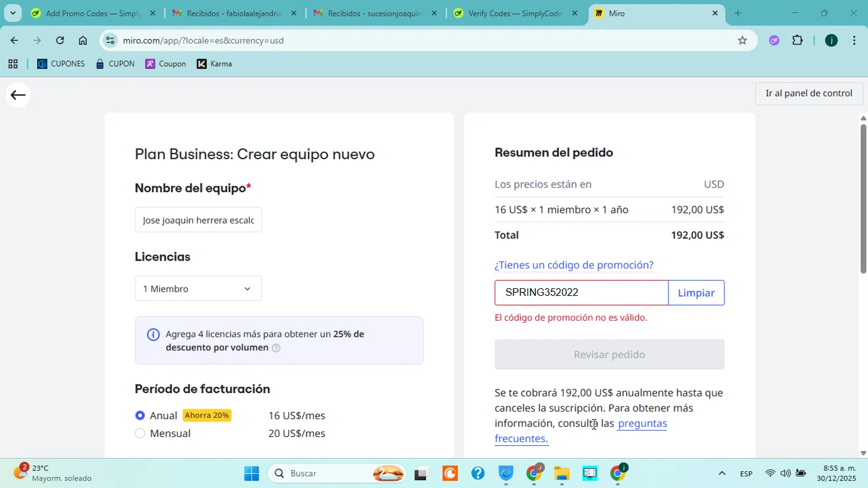Switch to Verify Codes SimplyCodes tab
This screenshot has height=488, width=868.
[515, 13]
